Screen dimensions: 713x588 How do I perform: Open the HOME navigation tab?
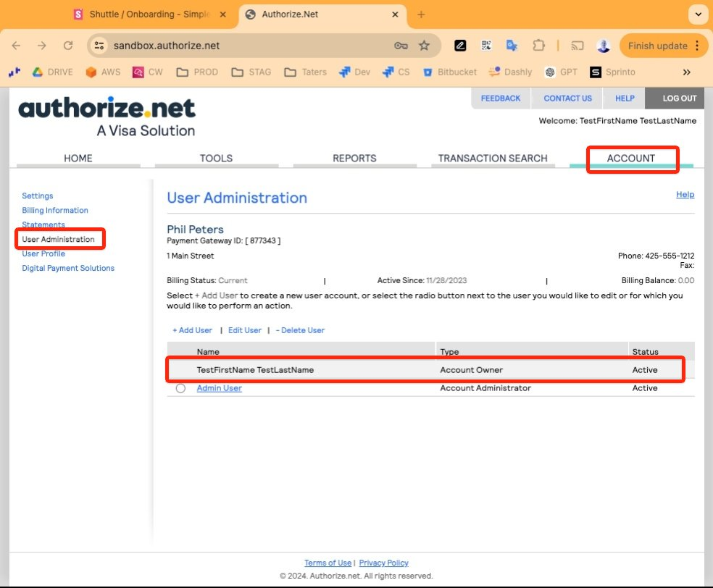pyautogui.click(x=78, y=158)
